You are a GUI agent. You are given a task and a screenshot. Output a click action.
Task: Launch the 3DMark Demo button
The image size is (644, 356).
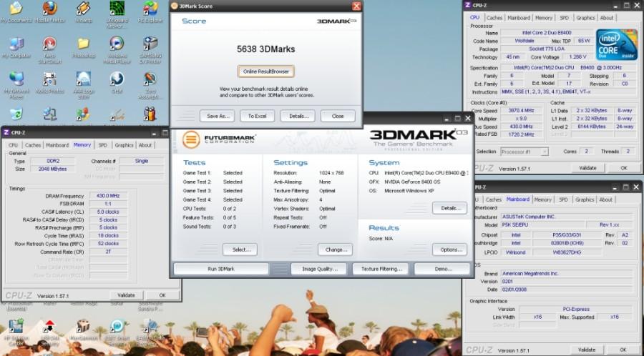pyautogui.click(x=442, y=269)
